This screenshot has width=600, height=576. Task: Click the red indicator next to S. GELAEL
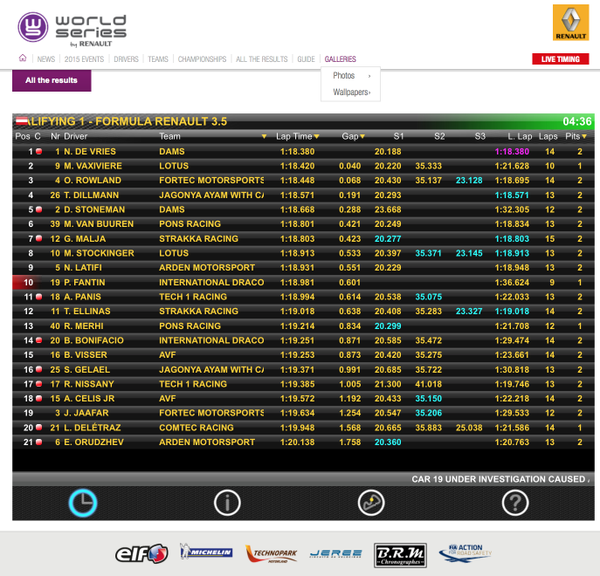coord(39,369)
